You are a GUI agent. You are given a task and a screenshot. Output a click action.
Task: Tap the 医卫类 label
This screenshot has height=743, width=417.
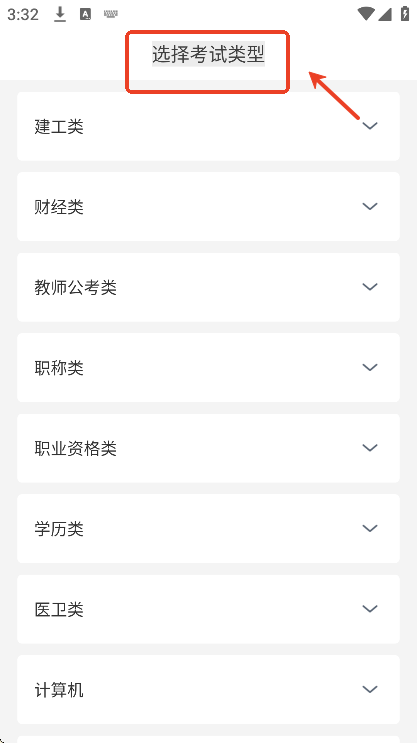(x=59, y=610)
